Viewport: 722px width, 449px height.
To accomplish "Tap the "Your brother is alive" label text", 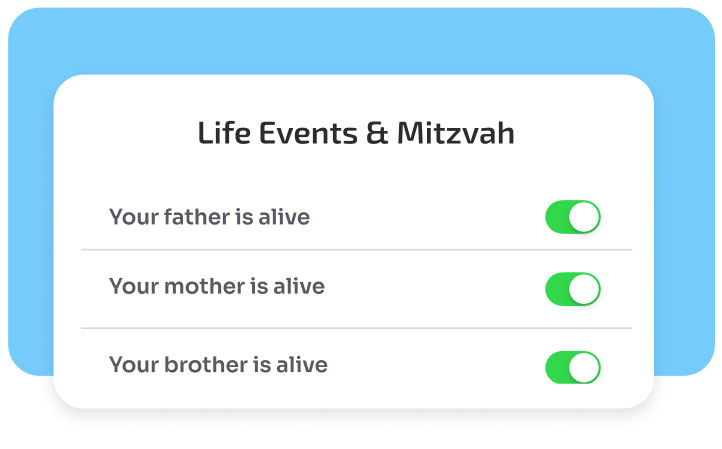I will pyautogui.click(x=218, y=365).
